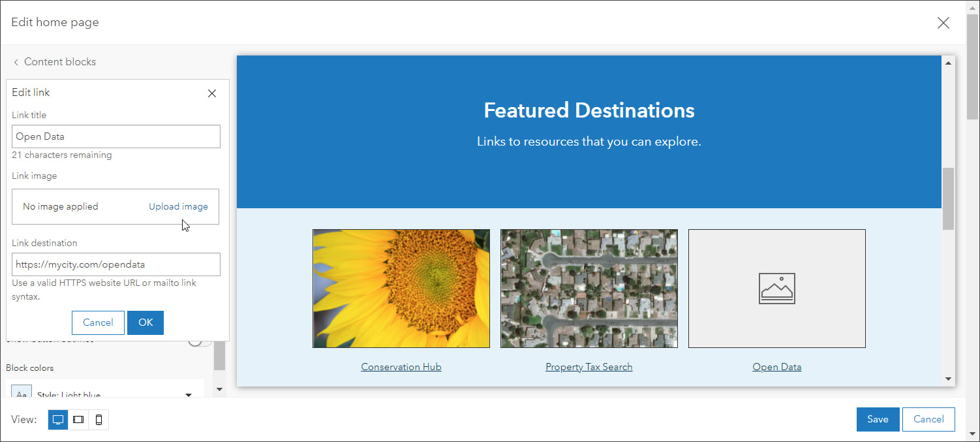Image resolution: width=980 pixels, height=442 pixels.
Task: Cancel the Edit link dialog
Action: coord(98,323)
